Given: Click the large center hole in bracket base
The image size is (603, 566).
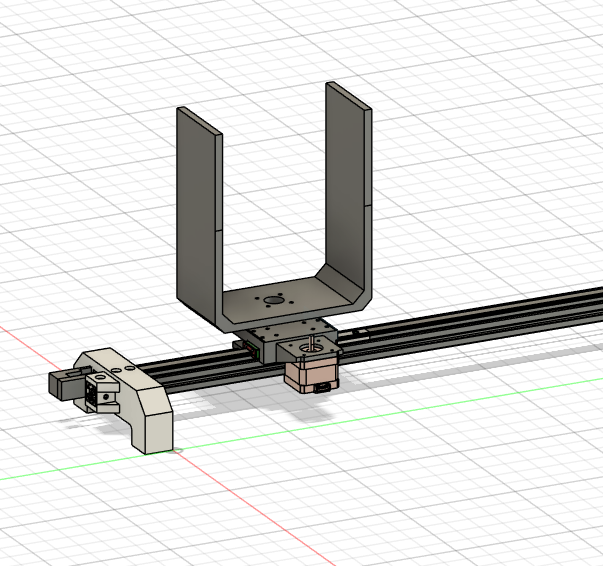Looking at the screenshot, I should [273, 300].
